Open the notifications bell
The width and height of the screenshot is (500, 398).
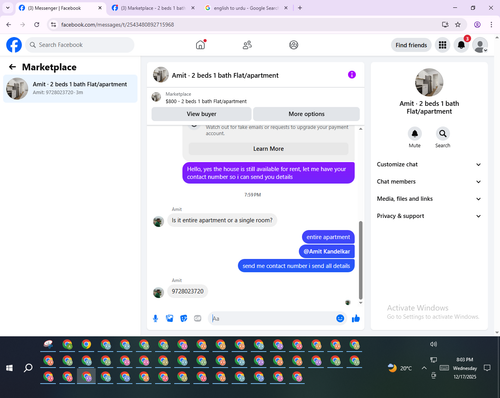coord(461,45)
